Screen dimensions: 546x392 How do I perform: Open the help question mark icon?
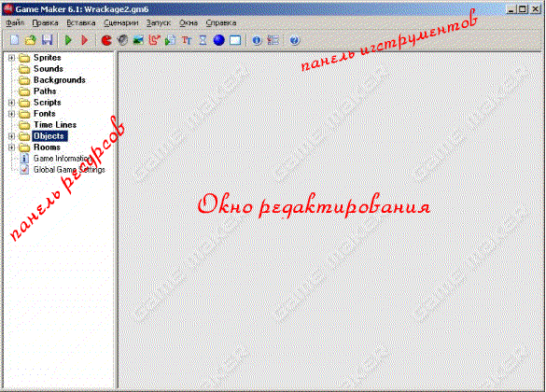pyautogui.click(x=294, y=40)
